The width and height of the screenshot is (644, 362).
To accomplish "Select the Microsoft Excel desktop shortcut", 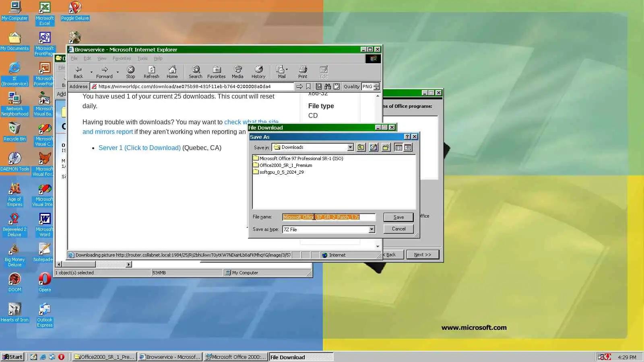I will point(45,14).
